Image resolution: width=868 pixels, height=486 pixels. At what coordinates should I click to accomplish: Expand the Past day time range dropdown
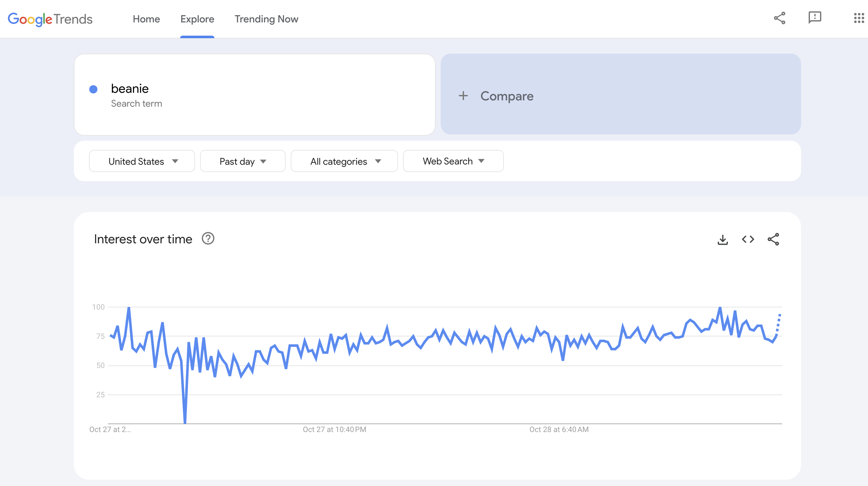pyautogui.click(x=242, y=161)
